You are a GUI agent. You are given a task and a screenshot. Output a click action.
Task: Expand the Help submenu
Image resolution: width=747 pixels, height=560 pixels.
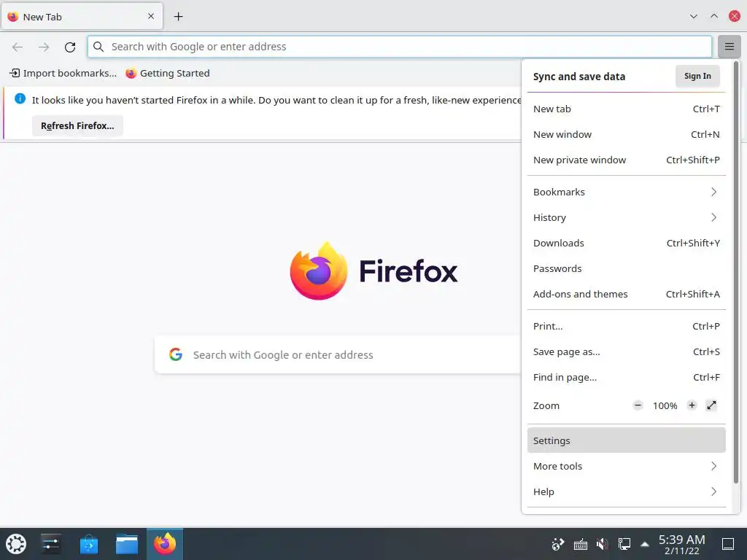coord(626,492)
